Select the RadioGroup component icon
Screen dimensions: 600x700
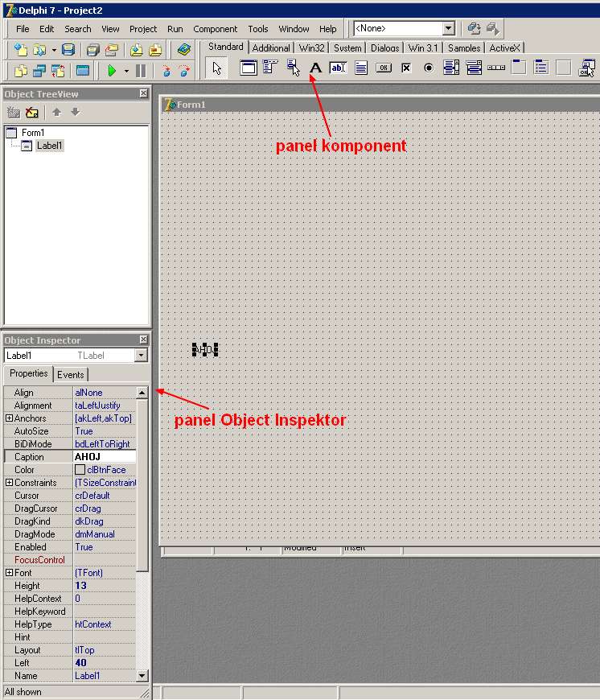tap(541, 68)
